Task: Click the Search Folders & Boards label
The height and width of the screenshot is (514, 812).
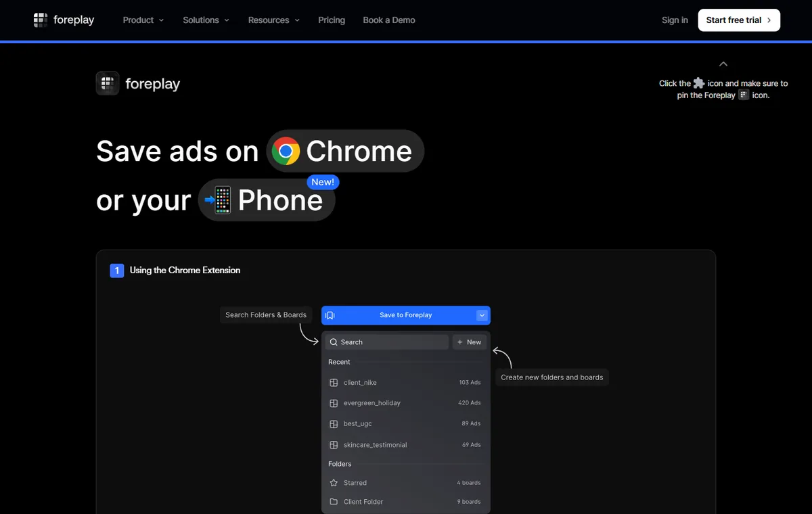Action: pos(266,315)
